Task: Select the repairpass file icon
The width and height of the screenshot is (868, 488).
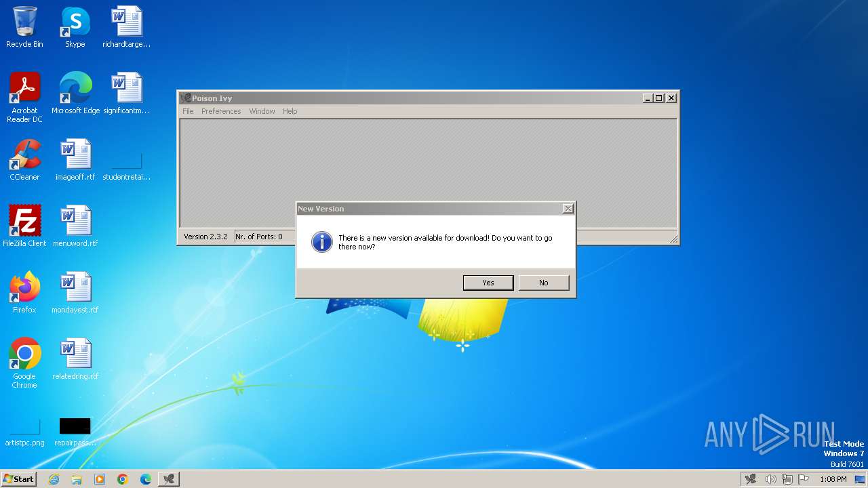Action: (75, 431)
